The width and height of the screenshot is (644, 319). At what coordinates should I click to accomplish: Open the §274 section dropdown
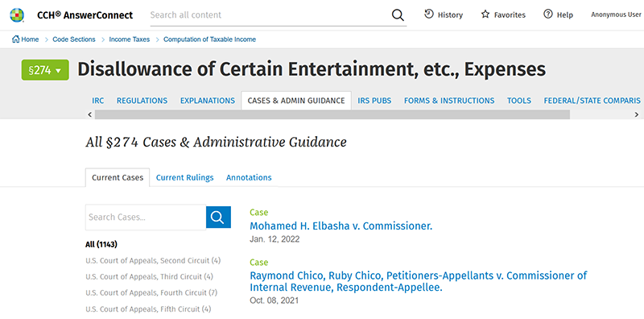45,70
